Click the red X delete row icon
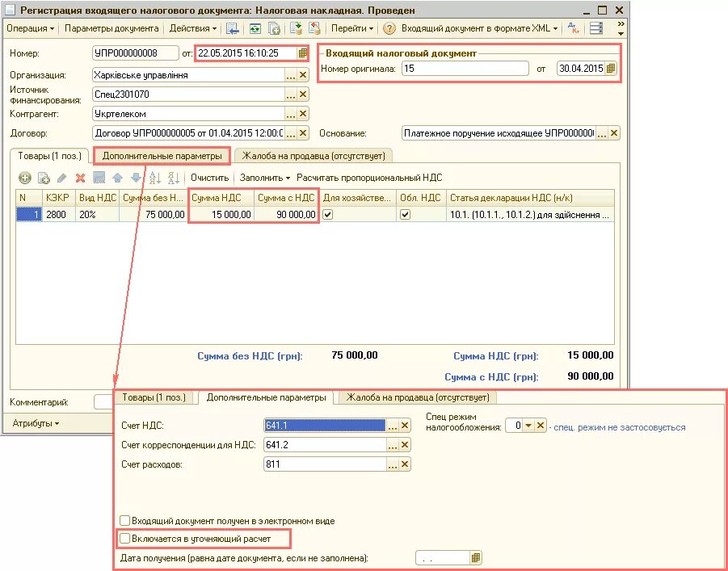This screenshot has width=728, height=571. pyautogui.click(x=80, y=178)
